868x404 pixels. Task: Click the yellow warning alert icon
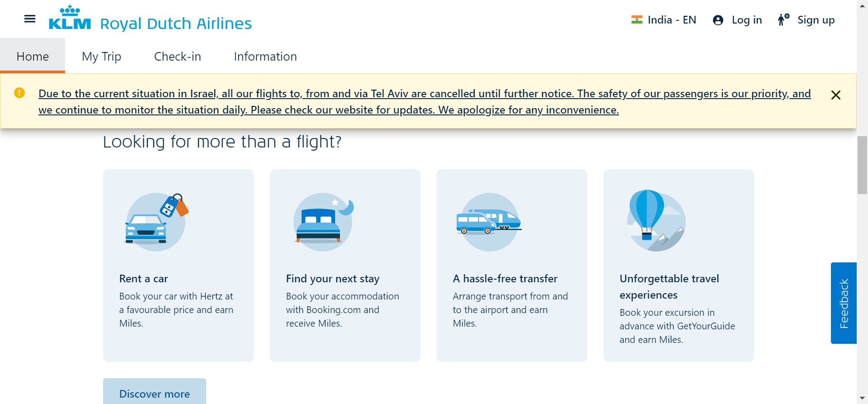pos(19,93)
